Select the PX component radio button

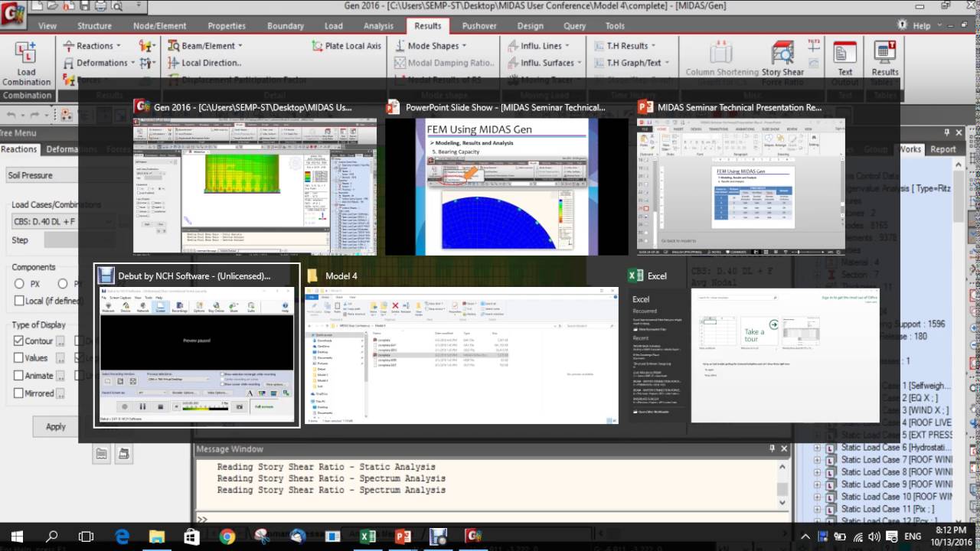(19, 283)
